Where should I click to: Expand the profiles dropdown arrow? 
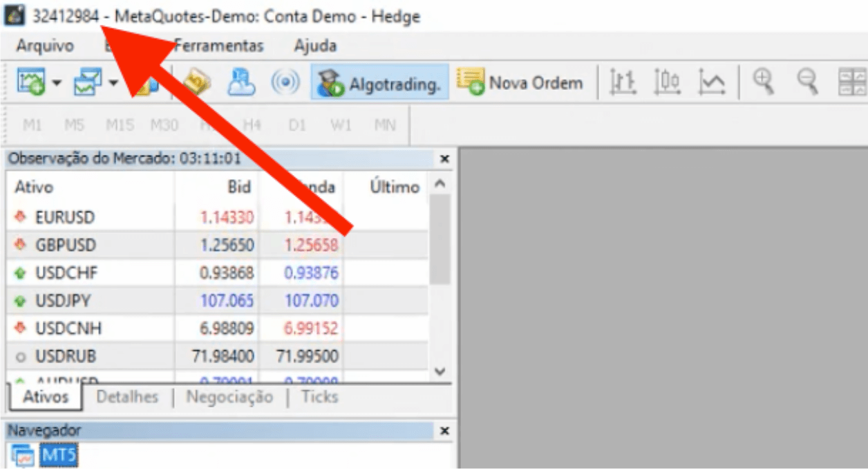tap(113, 84)
